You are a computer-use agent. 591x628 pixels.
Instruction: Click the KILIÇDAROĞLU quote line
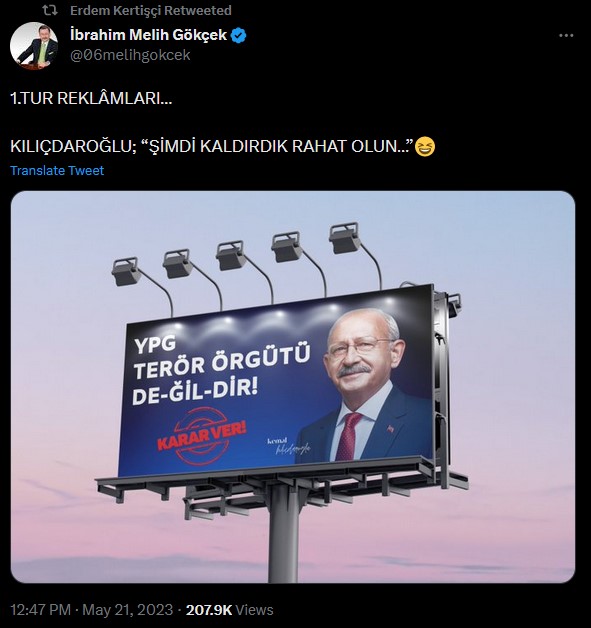tap(211, 146)
